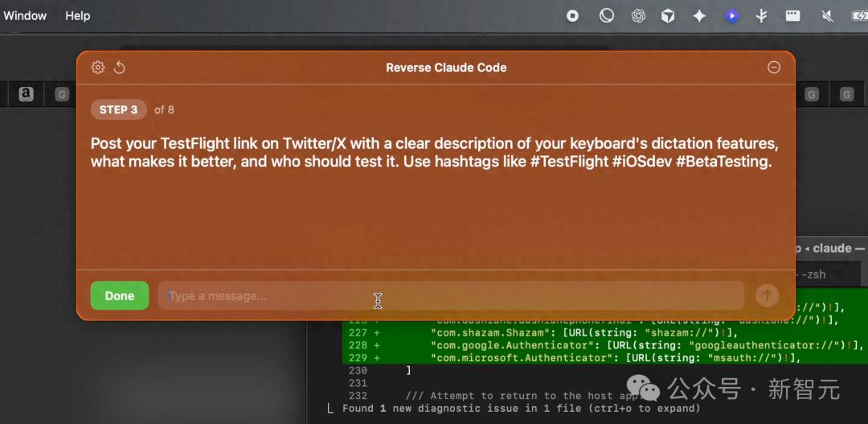This screenshot has height=424, width=868.
Task: Click line number 230 in the terminal
Action: [358, 370]
